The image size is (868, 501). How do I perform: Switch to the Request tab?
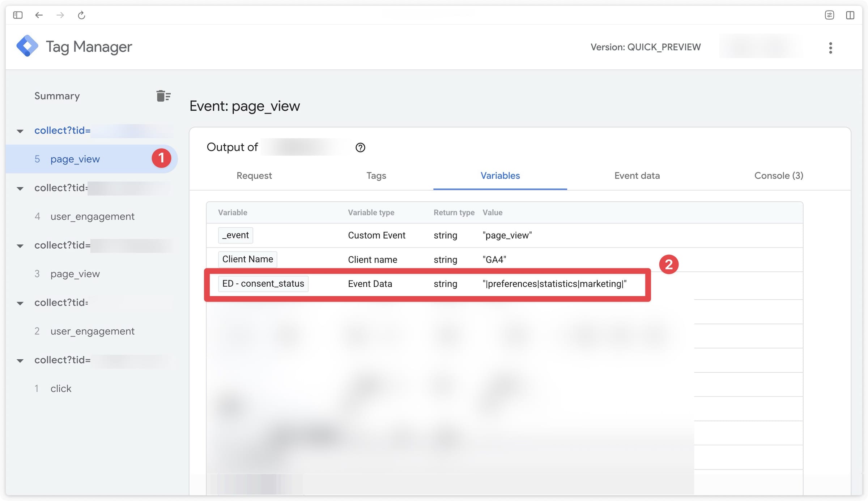(x=254, y=176)
